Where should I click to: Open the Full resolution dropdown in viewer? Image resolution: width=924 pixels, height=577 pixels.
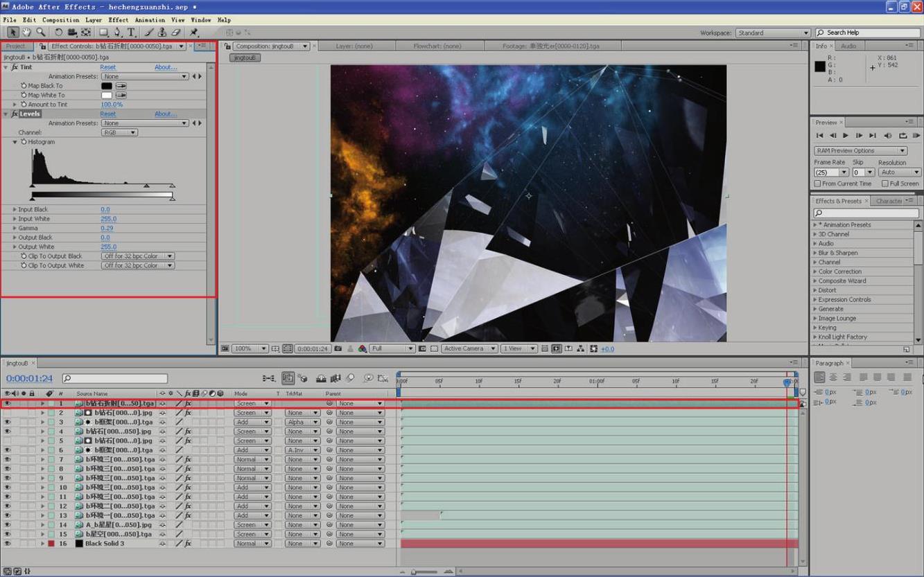(392, 348)
